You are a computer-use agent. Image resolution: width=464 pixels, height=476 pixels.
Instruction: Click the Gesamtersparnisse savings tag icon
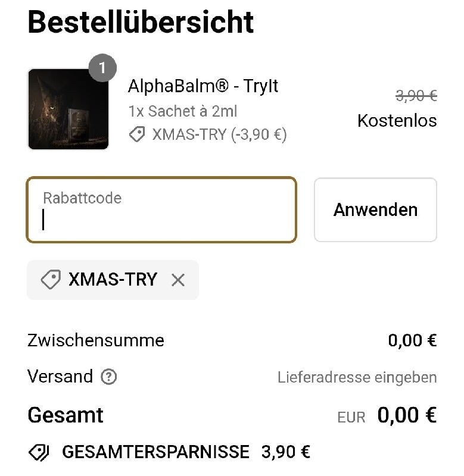pyautogui.click(x=39, y=452)
